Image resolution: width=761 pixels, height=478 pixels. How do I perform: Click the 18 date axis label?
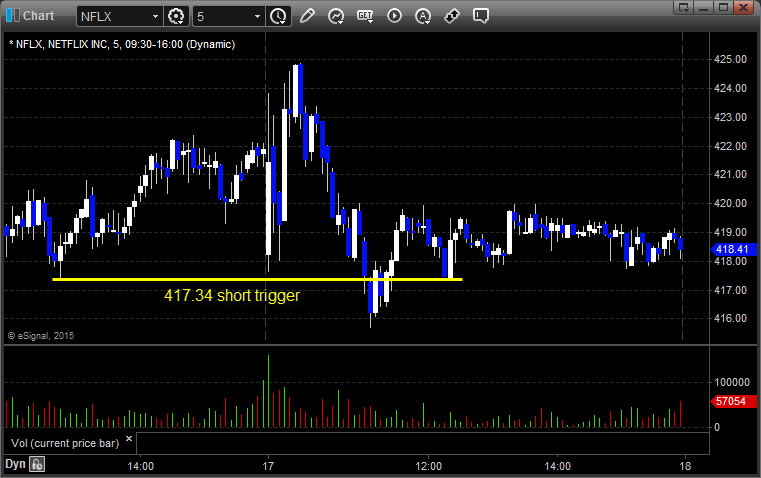(685, 466)
